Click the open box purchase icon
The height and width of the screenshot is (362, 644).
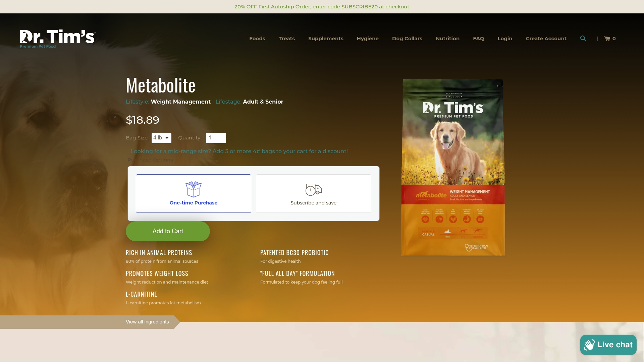coord(194,189)
